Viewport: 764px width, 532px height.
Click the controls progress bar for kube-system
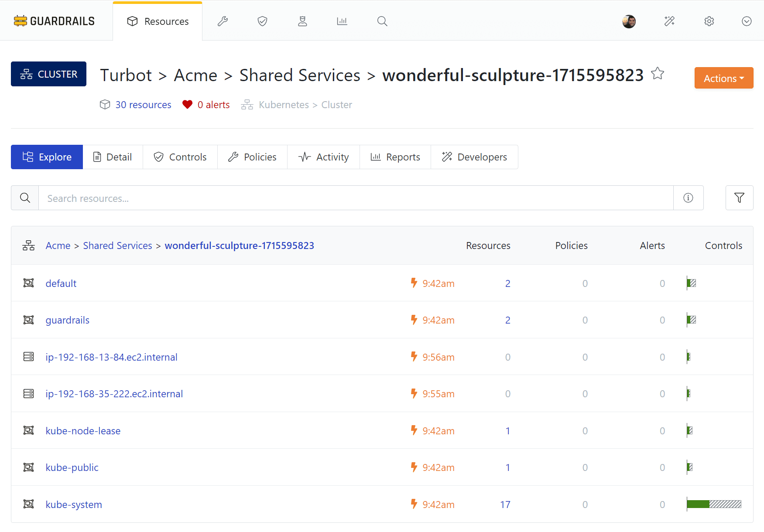[713, 504]
